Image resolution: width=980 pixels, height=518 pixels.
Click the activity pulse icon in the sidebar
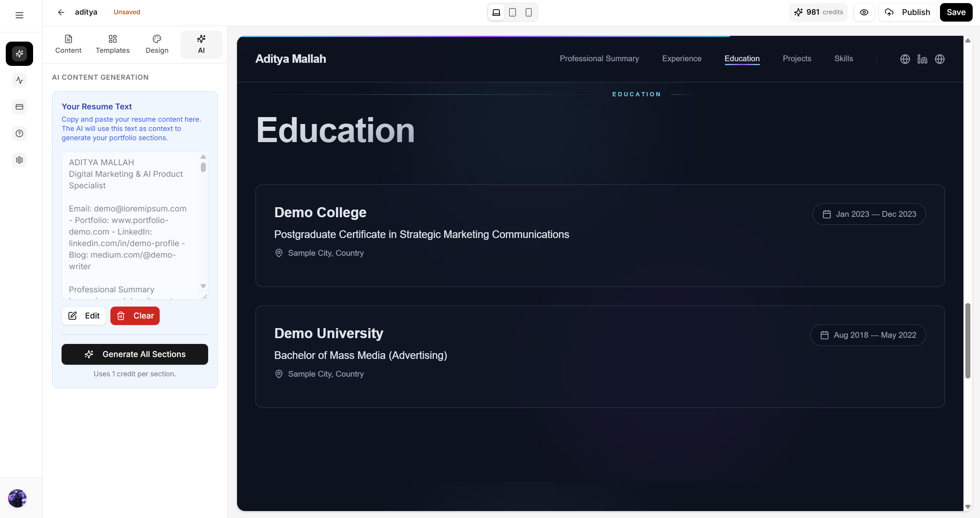[19, 80]
